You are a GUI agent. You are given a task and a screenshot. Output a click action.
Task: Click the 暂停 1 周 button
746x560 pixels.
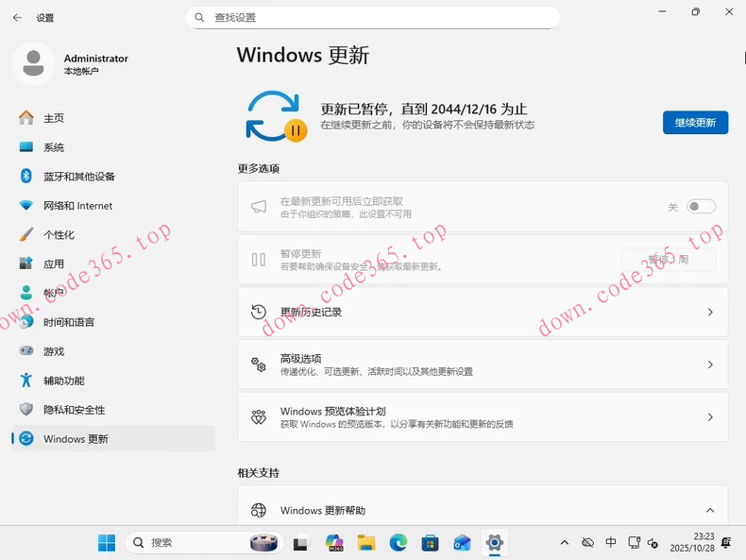668,260
